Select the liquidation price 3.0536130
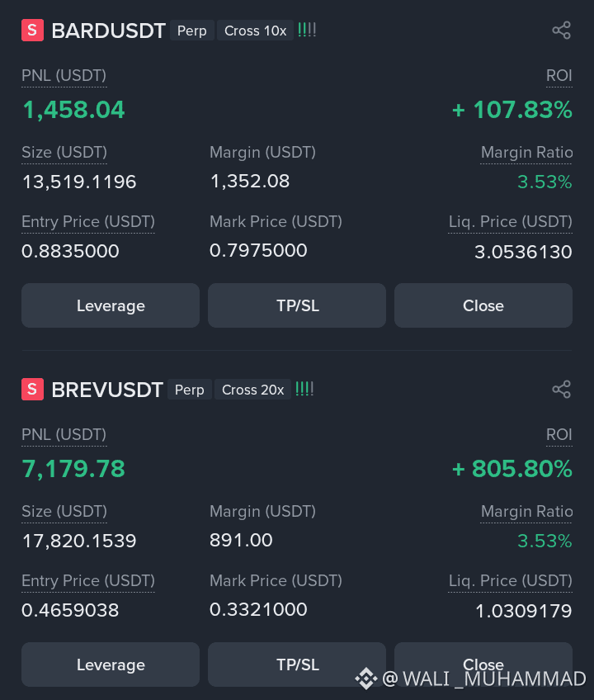Screen dimensions: 594x700 [523, 253]
